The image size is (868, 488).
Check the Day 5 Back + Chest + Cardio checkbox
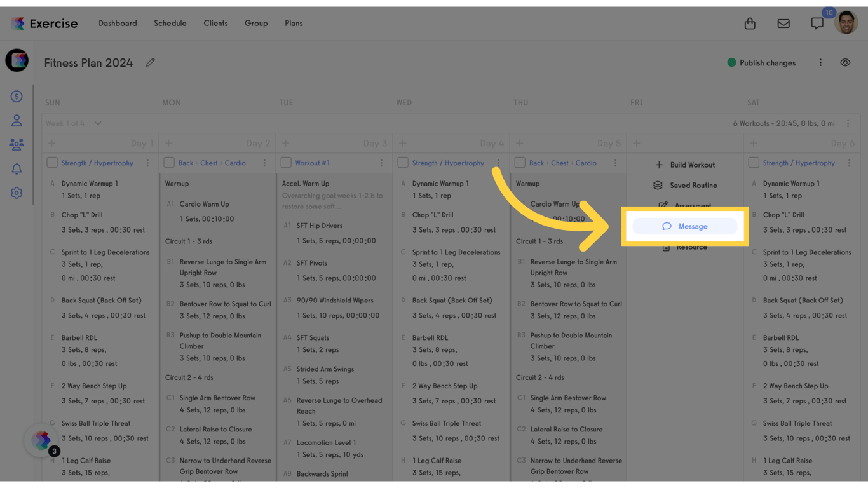[520, 163]
